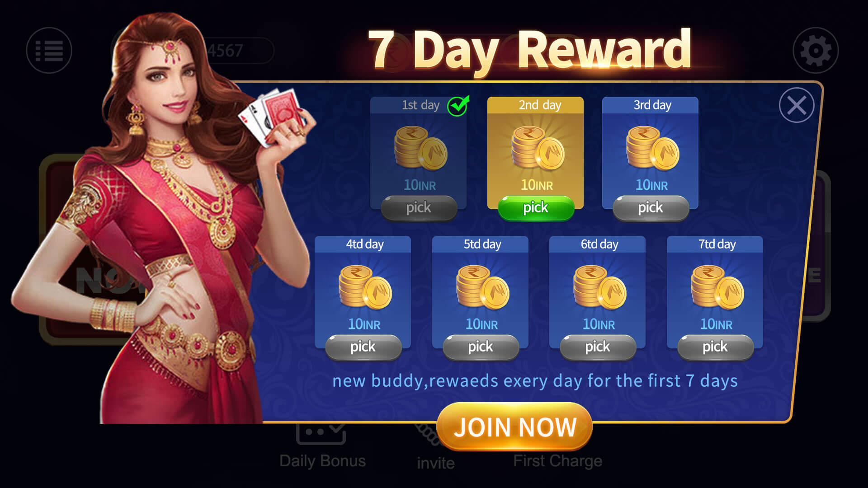Close the 7 Day Reward popup
This screenshot has width=868, height=488.
[797, 105]
